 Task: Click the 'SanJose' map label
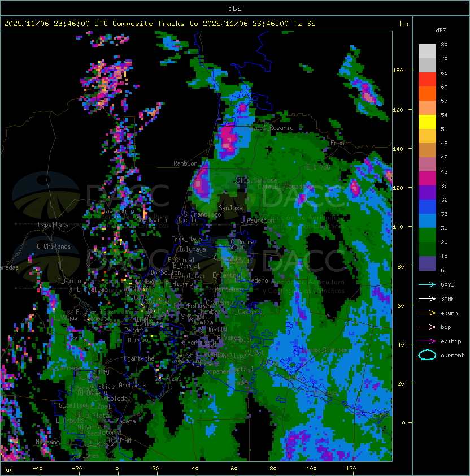(230, 208)
